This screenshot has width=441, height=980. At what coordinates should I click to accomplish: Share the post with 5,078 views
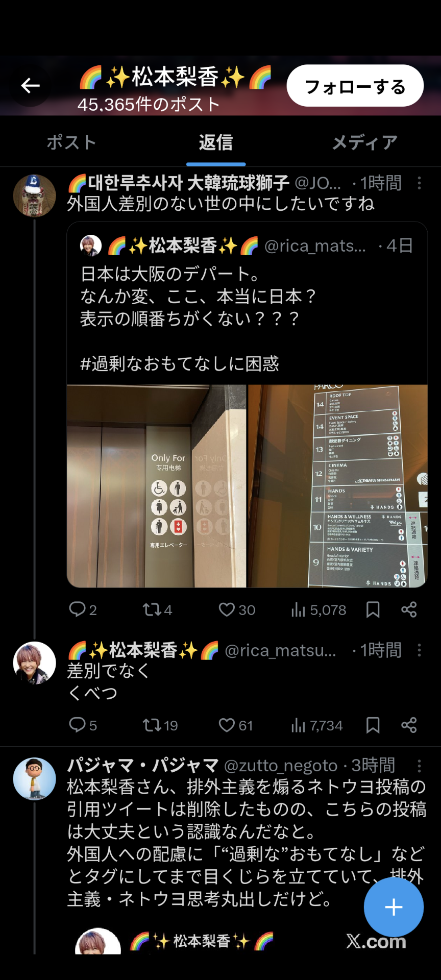coord(409,609)
